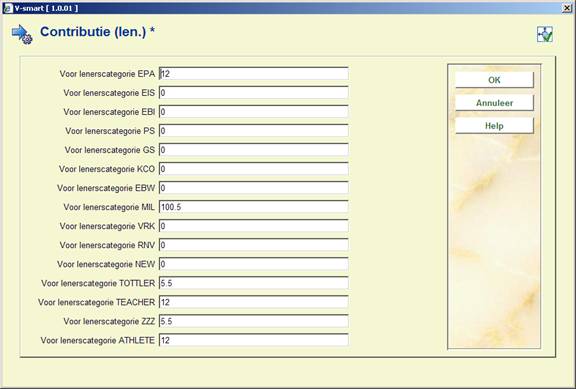Select the lenerscategorie EBW field
The width and height of the screenshot is (576, 389).
pos(253,188)
